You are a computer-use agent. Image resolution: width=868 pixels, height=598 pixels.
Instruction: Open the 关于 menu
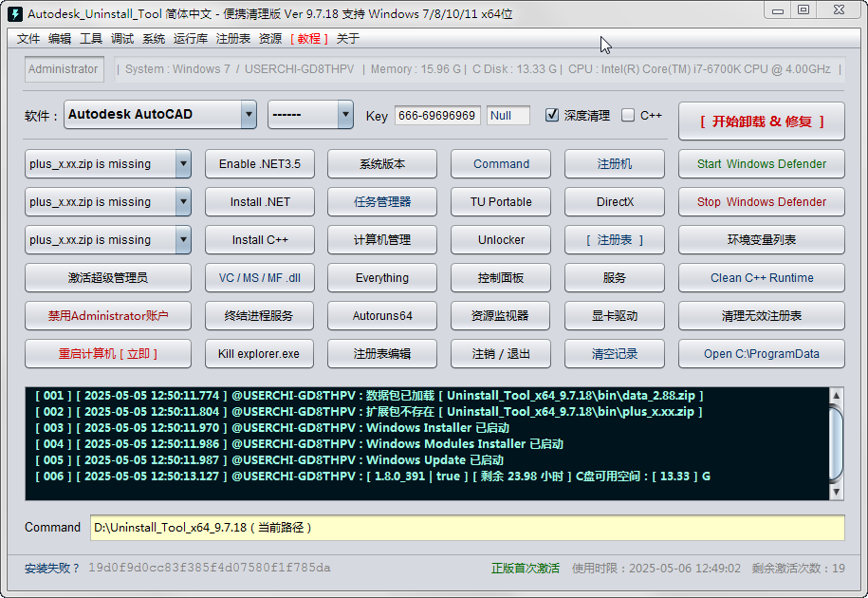click(348, 38)
